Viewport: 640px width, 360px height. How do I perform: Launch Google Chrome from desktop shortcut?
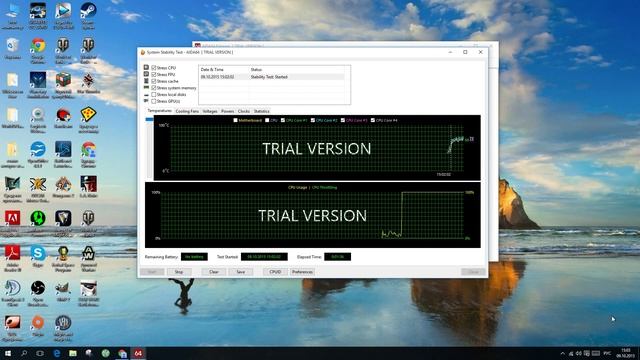tap(38, 50)
